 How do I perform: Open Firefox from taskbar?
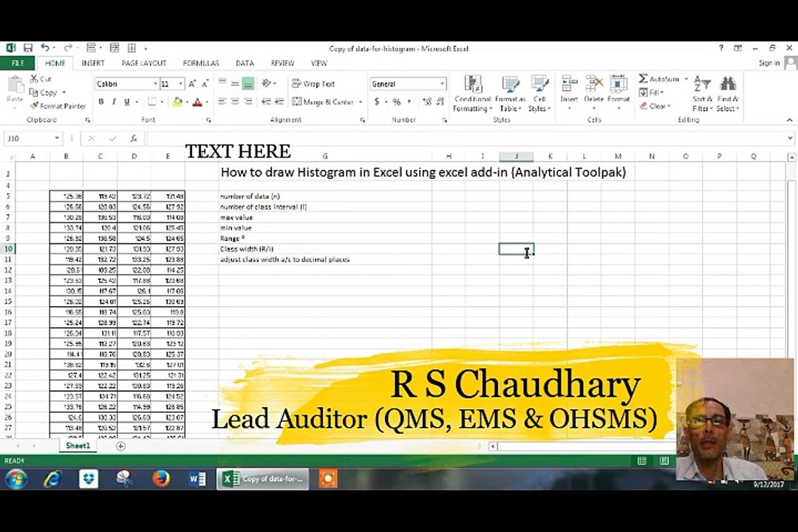(x=161, y=479)
